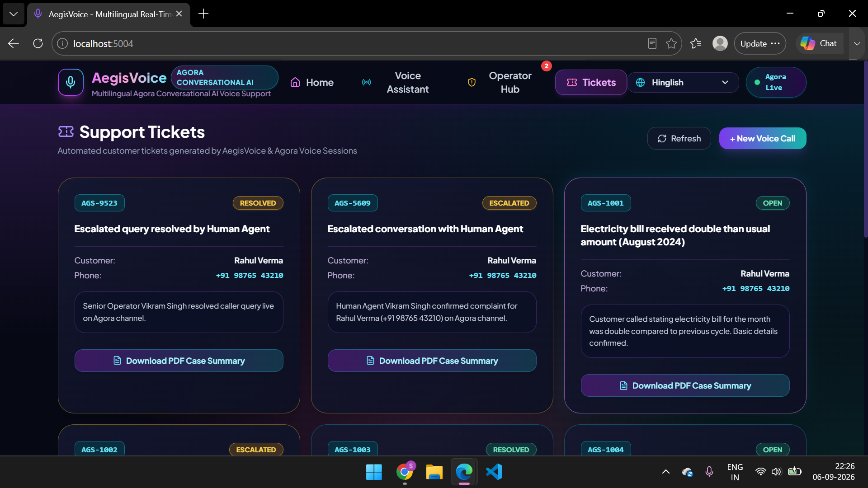Download PDF Case Summary for AGS-5609

(432, 361)
